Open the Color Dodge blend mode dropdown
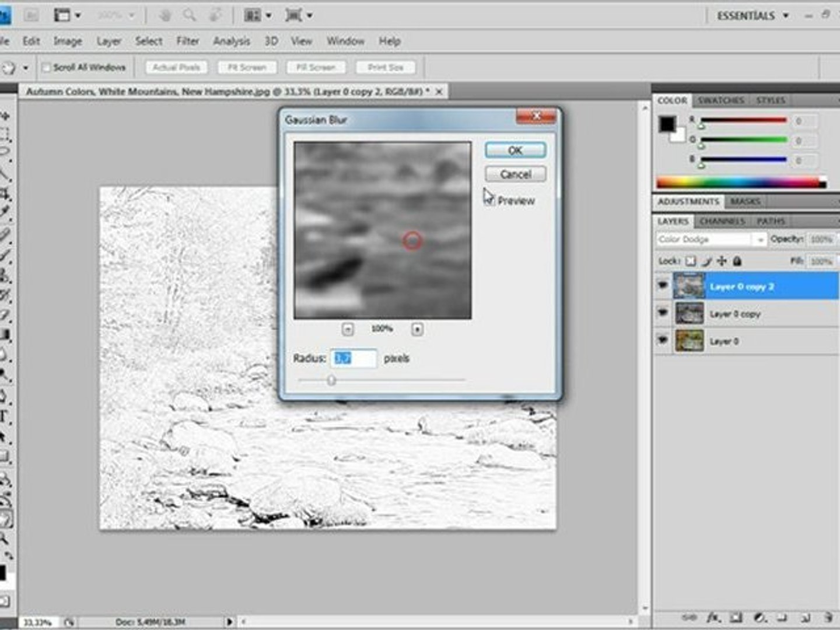 tap(710, 240)
